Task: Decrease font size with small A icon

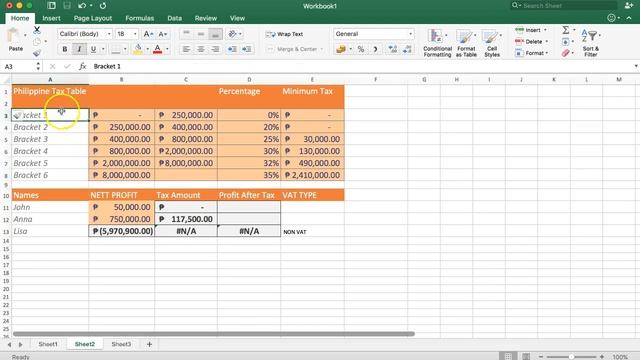Action: (x=162, y=34)
